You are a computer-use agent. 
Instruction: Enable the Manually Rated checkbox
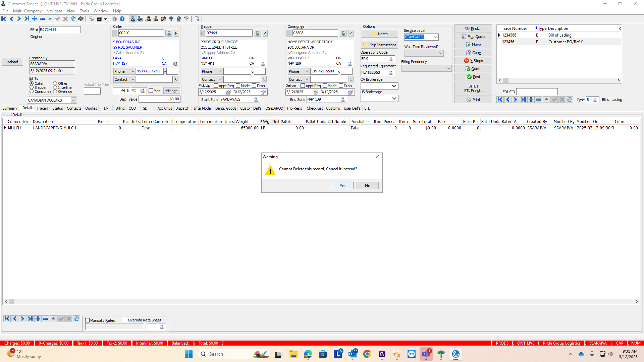(88, 320)
